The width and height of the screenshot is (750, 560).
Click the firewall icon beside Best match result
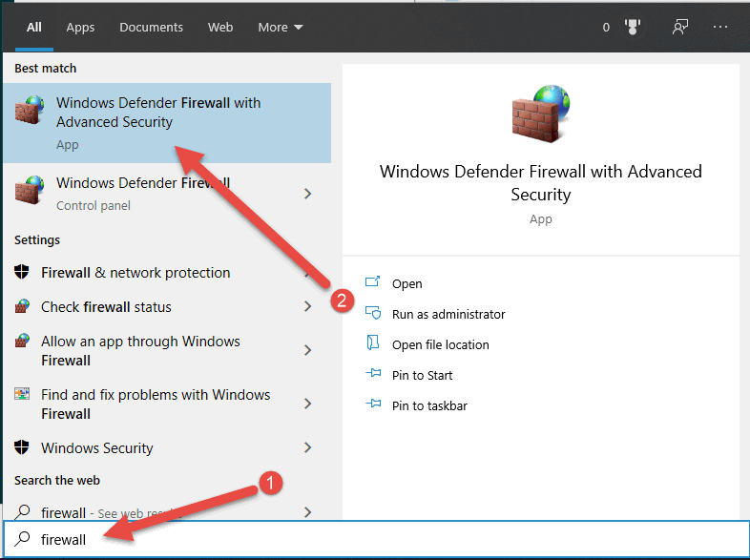point(30,110)
